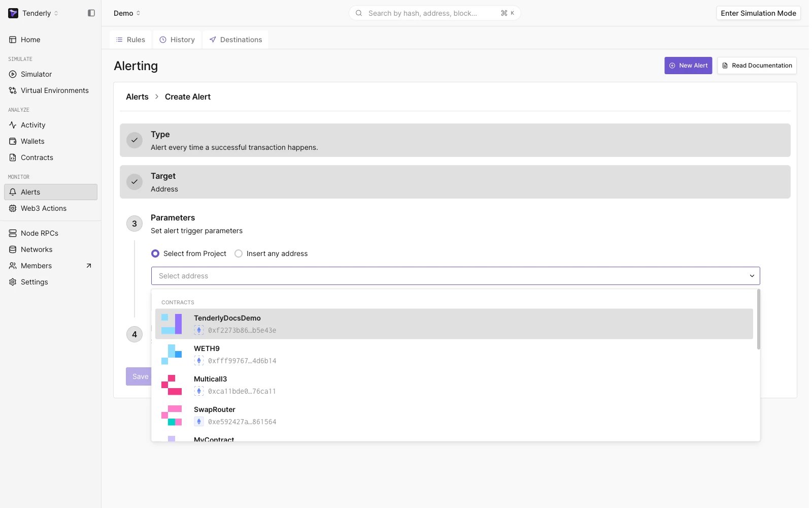The height and width of the screenshot is (508, 812).
Task: Select the 'Select from Project' radio
Action: [x=155, y=253]
